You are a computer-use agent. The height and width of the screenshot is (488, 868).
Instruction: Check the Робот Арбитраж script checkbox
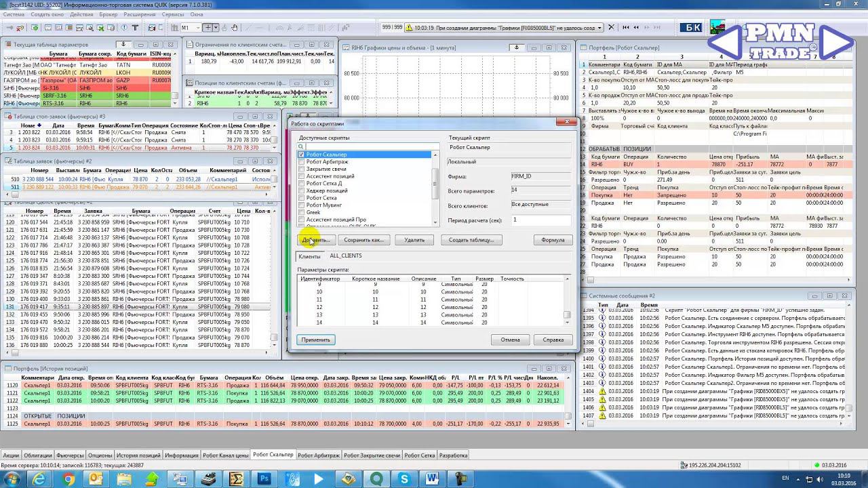pyautogui.click(x=301, y=162)
